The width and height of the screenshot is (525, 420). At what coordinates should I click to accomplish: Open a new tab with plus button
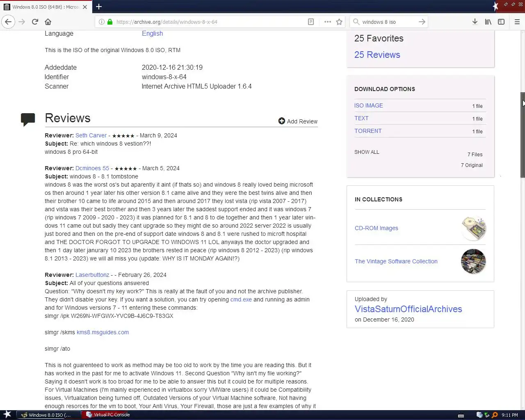pos(99,7)
